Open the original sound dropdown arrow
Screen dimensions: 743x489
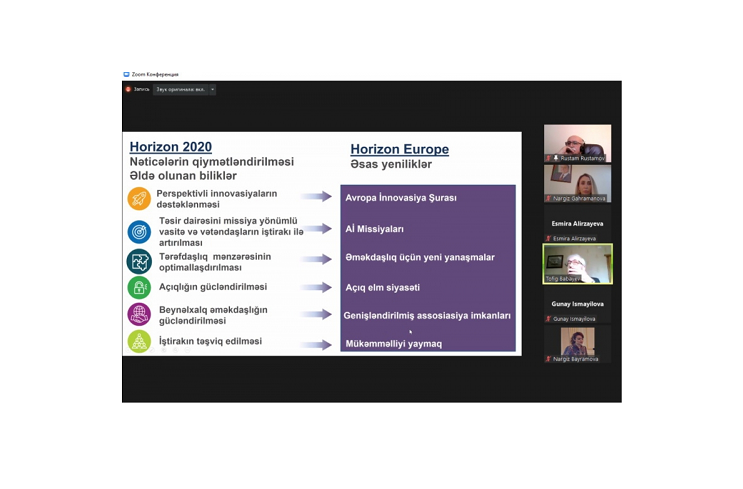(x=212, y=89)
